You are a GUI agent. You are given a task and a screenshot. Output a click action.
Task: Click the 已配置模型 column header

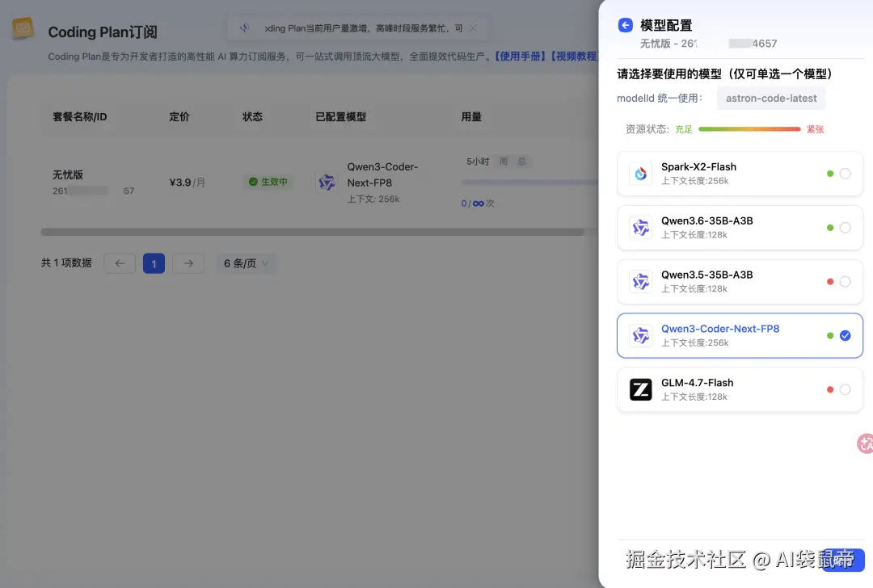[341, 117]
